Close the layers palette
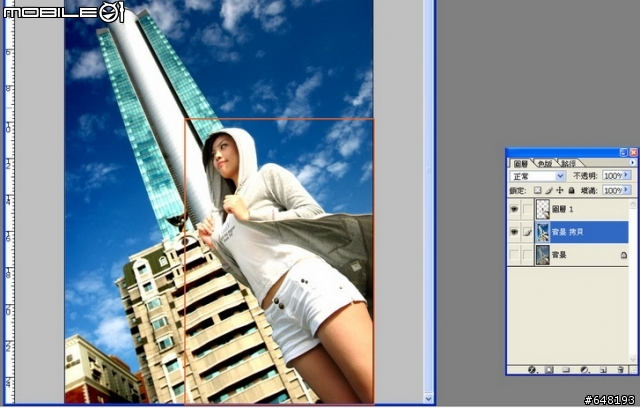640x408 pixels. click(633, 152)
